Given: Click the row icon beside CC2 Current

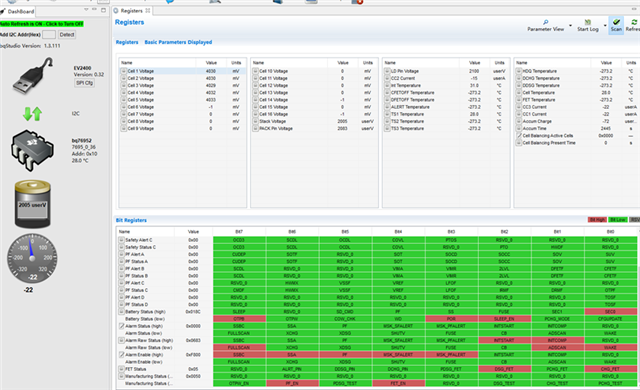Looking at the screenshot, I should [x=387, y=78].
